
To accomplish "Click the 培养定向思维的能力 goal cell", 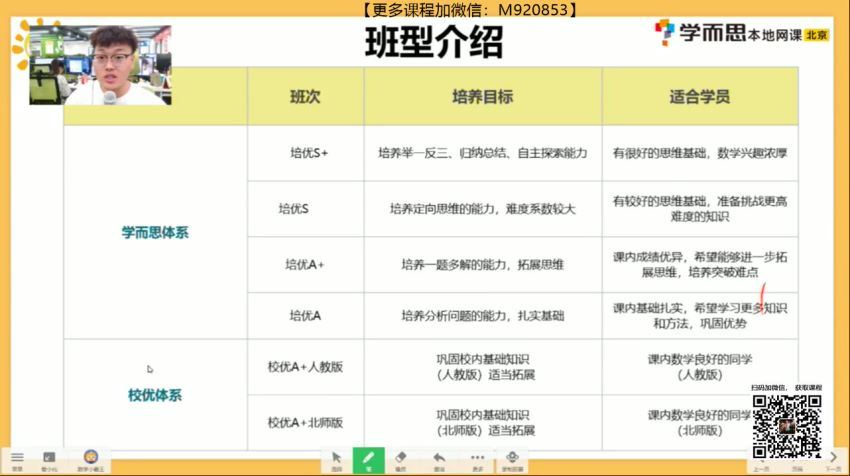I will pos(482,209).
